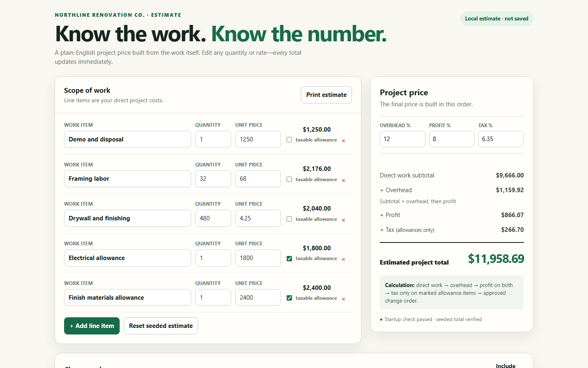Edit the Demo and disposal unit price 1250
Image resolution: width=588 pixels, height=368 pixels.
258,139
